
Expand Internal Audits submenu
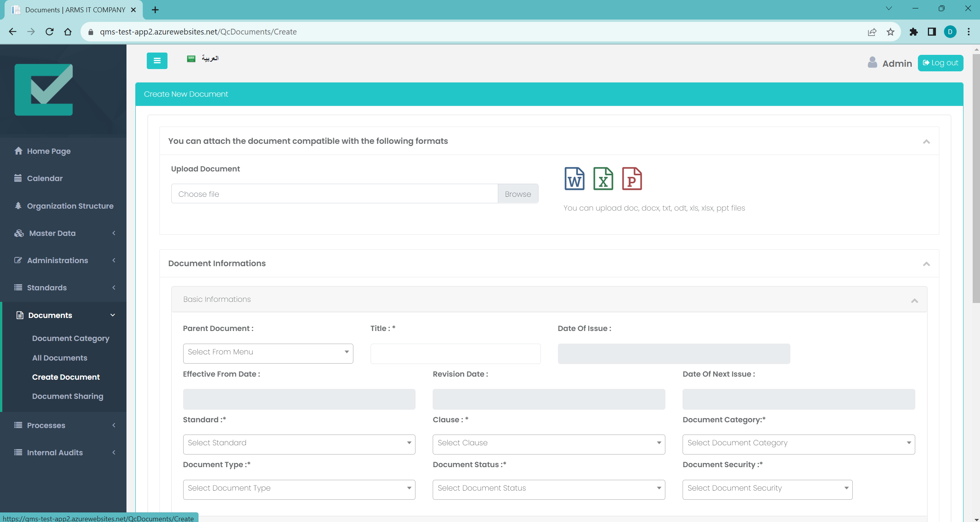pyautogui.click(x=114, y=452)
